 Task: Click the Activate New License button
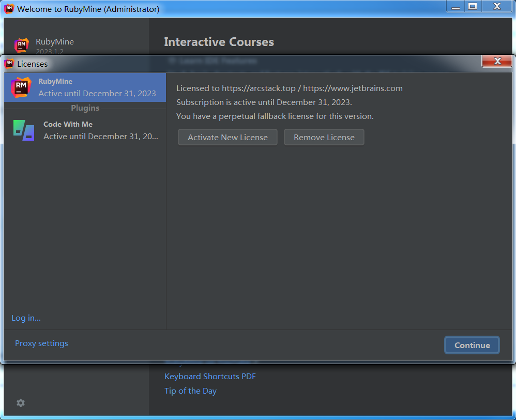click(227, 137)
